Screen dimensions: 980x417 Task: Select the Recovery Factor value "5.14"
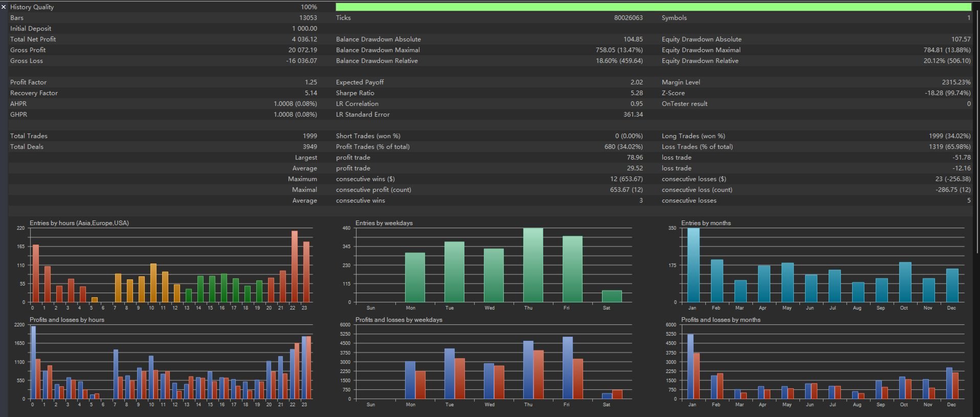click(311, 93)
